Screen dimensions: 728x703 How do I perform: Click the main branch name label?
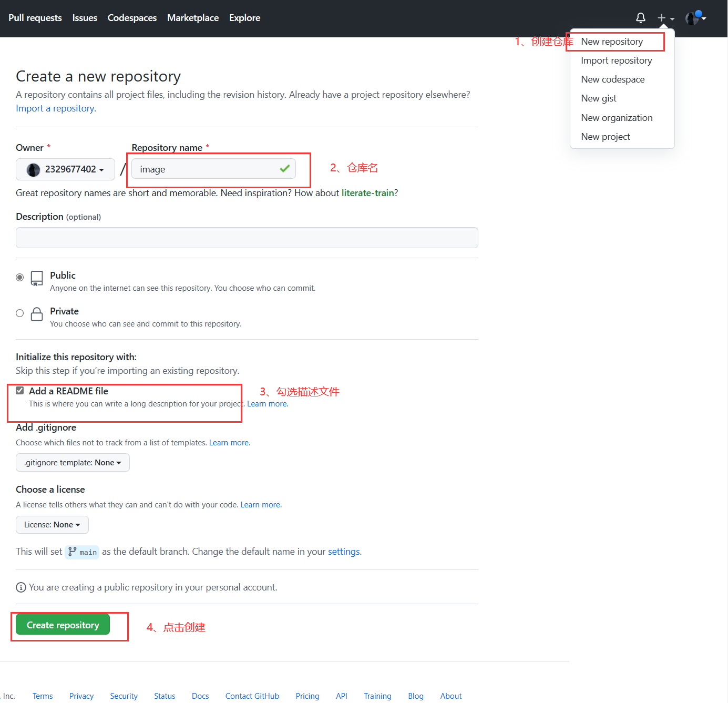[88, 552]
